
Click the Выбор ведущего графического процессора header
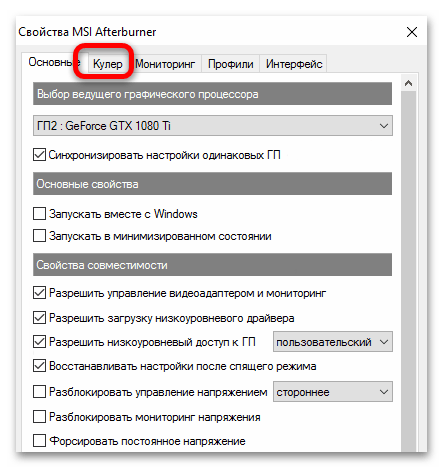(x=212, y=94)
